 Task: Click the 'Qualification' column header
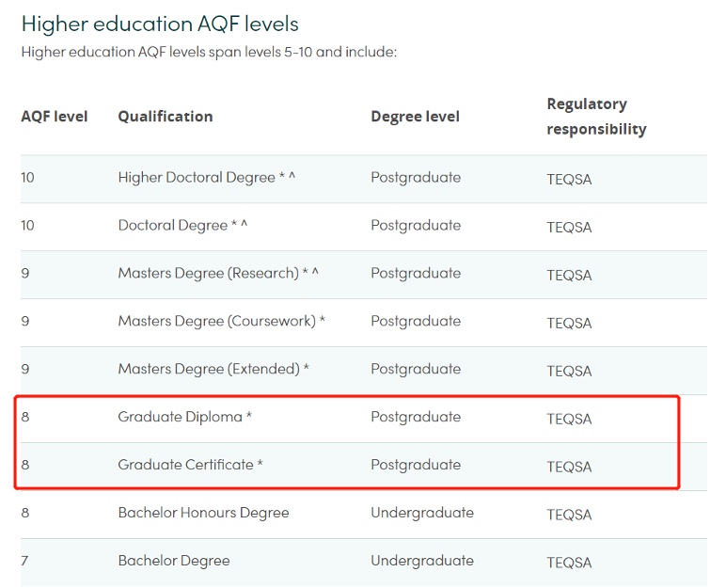coord(166,117)
